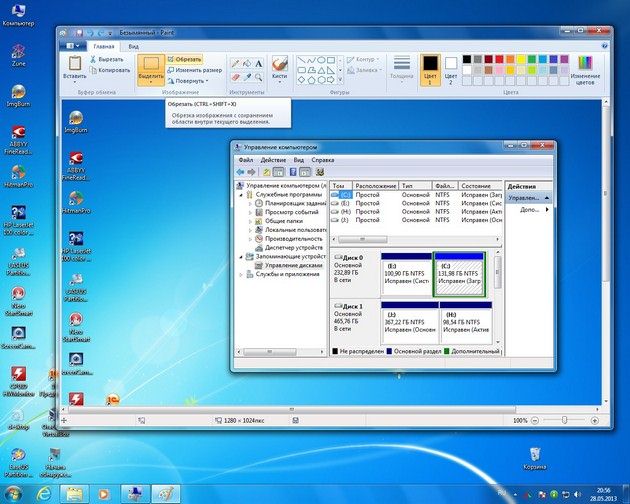Open the Компьютер desktop icon
This screenshot has width=630, height=504.
click(x=18, y=15)
